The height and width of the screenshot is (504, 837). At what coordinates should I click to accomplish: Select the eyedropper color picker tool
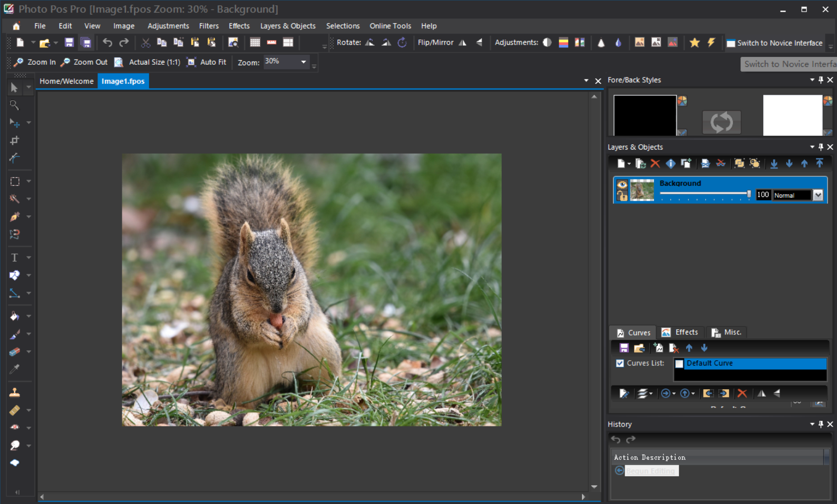tap(15, 369)
